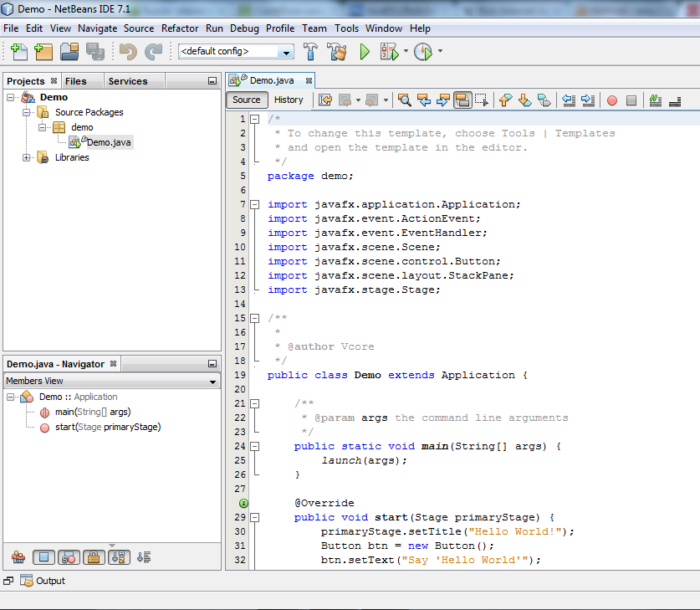Switch to the Files tab
The width and height of the screenshot is (700, 610).
pos(74,80)
